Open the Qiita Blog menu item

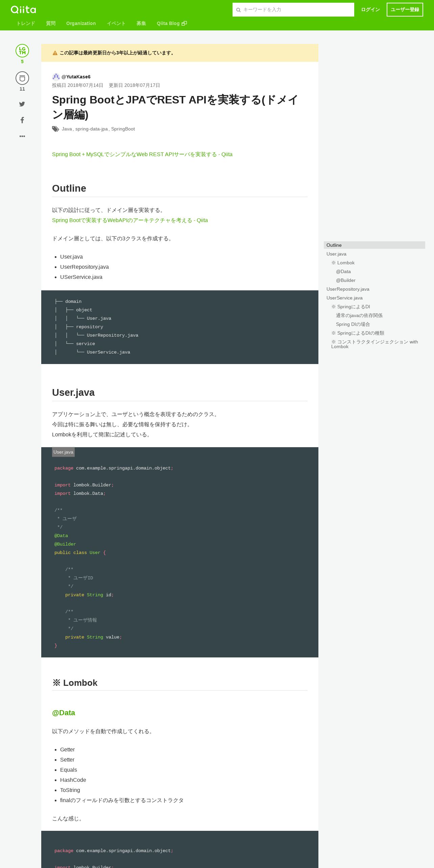[172, 23]
